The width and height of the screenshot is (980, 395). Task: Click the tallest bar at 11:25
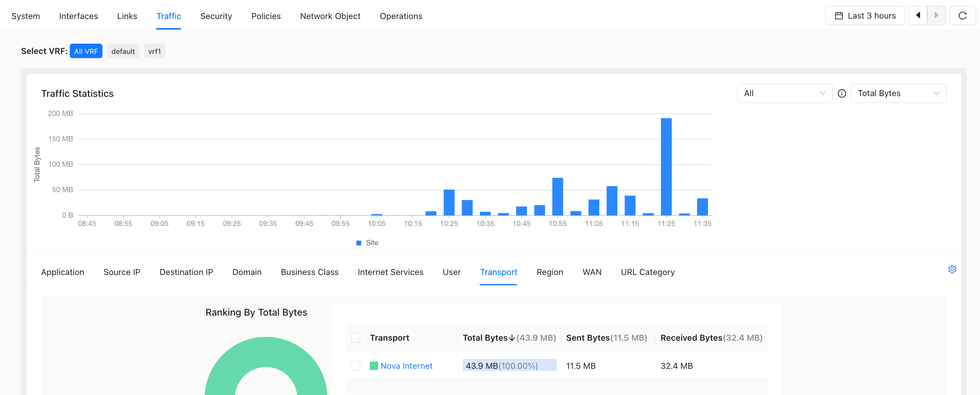click(x=666, y=167)
